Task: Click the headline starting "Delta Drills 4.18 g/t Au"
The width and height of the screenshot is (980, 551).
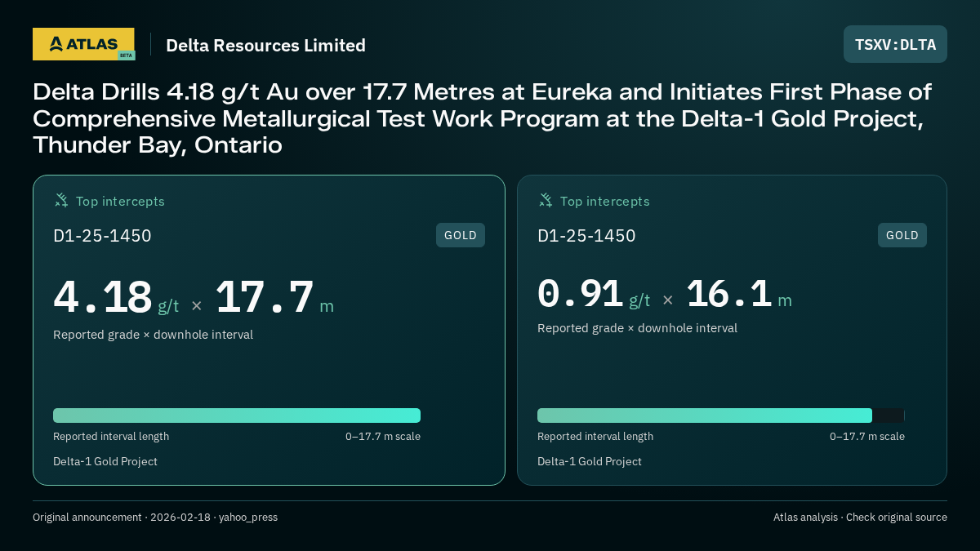Action: [x=483, y=118]
